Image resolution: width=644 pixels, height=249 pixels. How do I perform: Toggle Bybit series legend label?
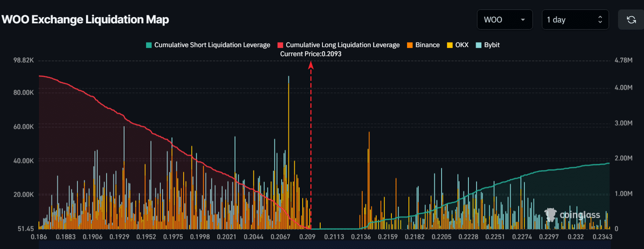coord(492,45)
